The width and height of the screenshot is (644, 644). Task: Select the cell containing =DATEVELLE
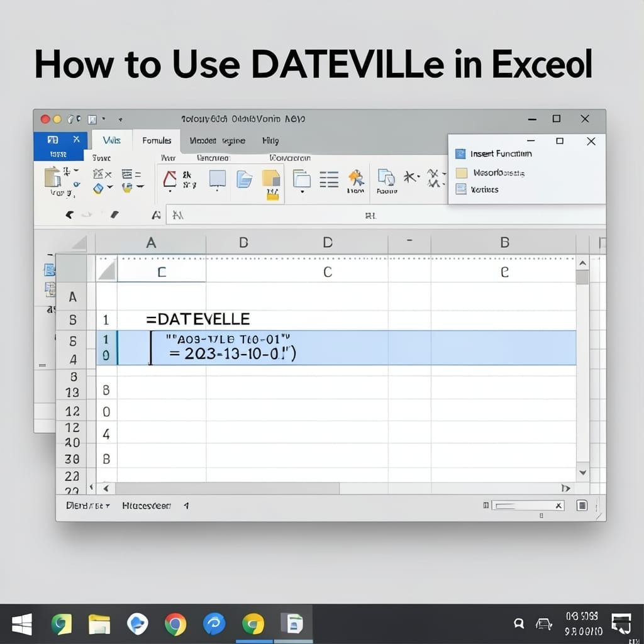(198, 319)
